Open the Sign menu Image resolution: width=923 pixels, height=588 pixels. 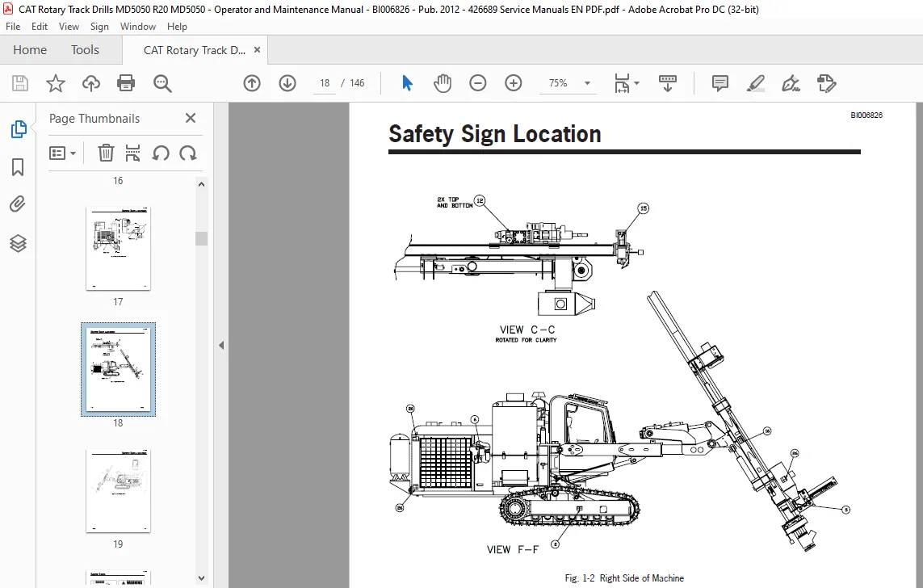[x=99, y=27]
